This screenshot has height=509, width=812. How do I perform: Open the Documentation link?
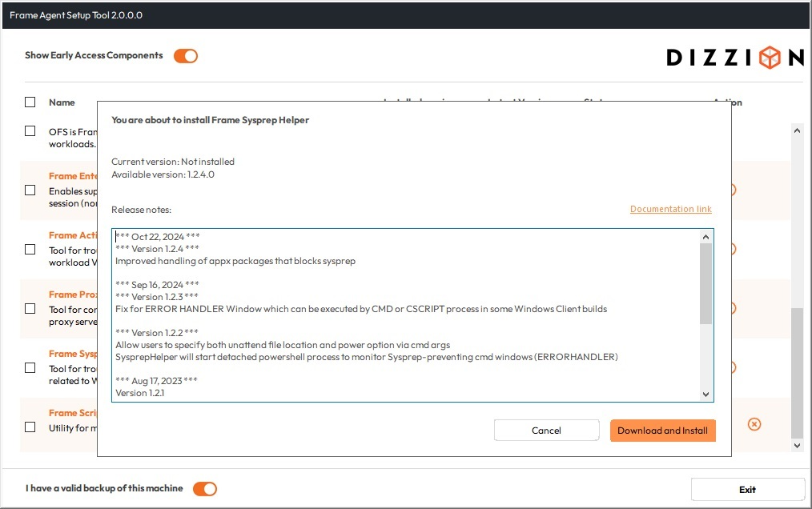tap(670, 209)
